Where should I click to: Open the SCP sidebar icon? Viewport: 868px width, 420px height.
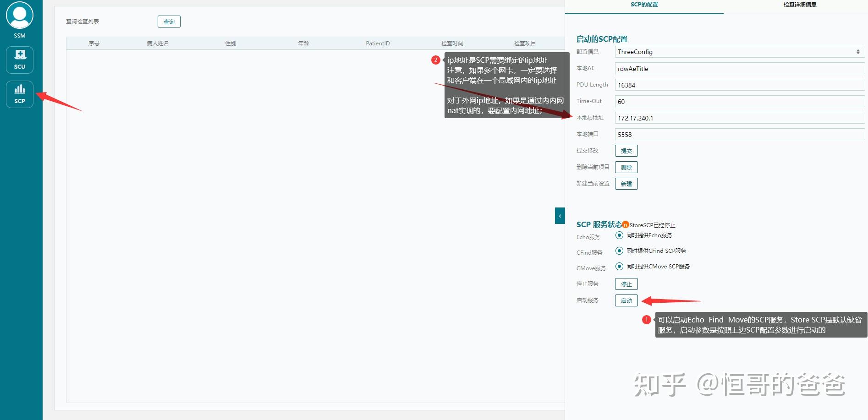click(x=20, y=94)
